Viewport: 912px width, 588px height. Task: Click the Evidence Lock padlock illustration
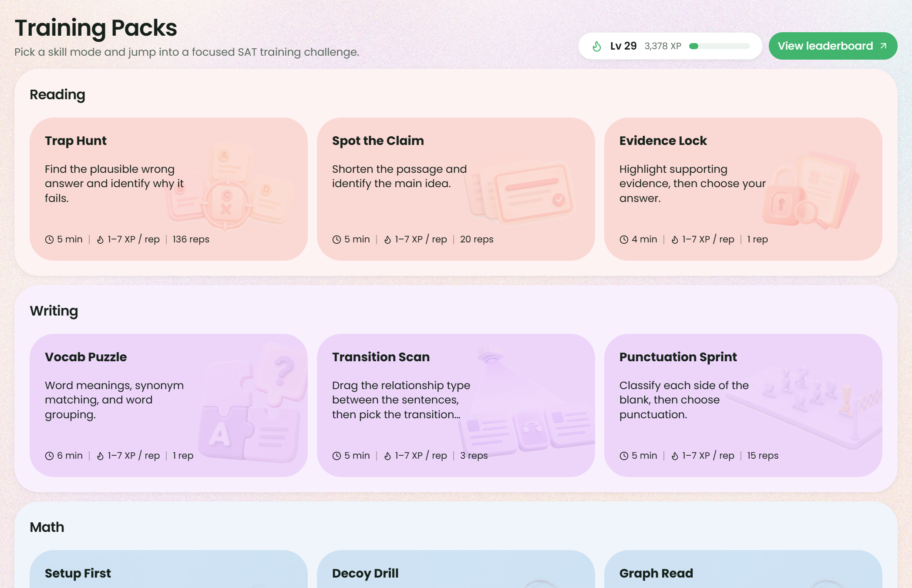(812, 190)
